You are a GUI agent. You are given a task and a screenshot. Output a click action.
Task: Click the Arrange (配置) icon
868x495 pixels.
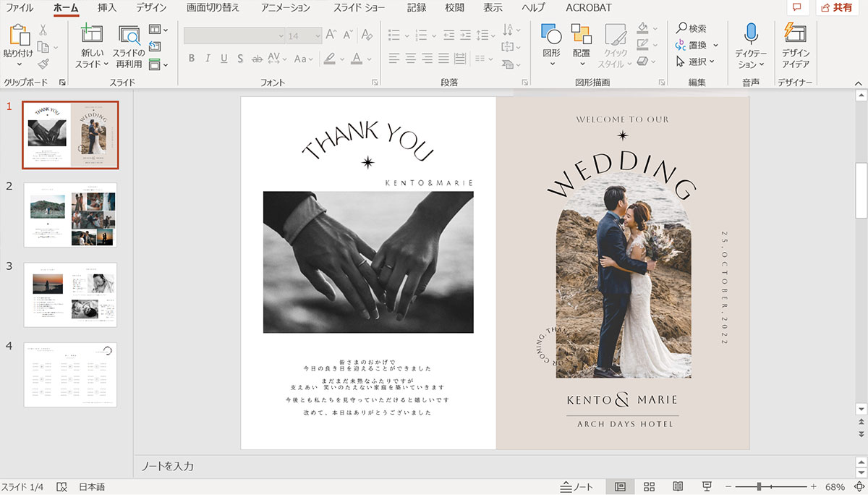coord(581,34)
